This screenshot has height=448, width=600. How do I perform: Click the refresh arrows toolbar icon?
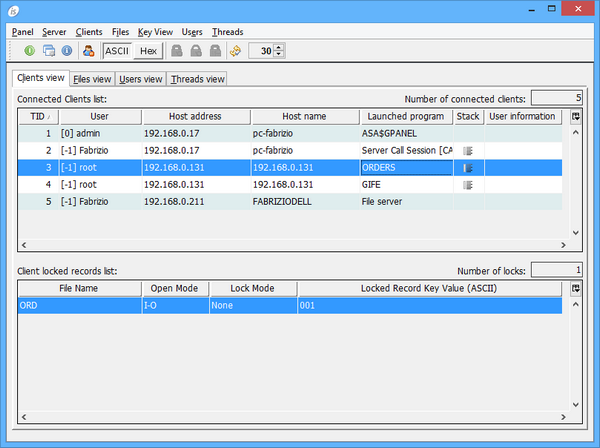[x=235, y=51]
